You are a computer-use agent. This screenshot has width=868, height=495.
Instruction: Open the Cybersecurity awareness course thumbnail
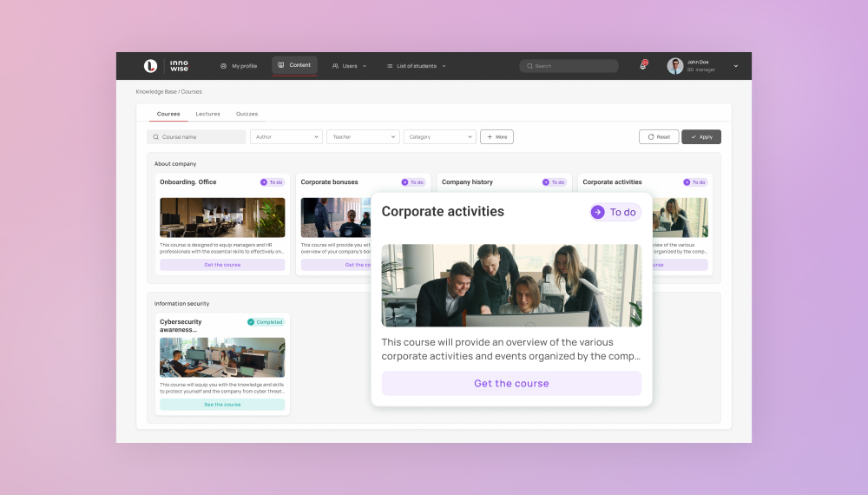click(x=222, y=358)
